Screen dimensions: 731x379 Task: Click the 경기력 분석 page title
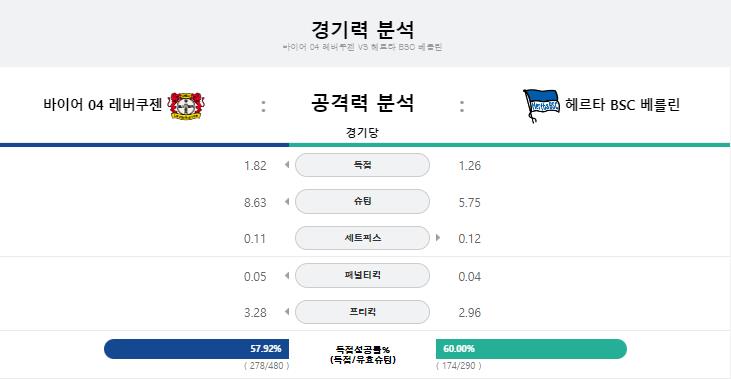(x=362, y=29)
